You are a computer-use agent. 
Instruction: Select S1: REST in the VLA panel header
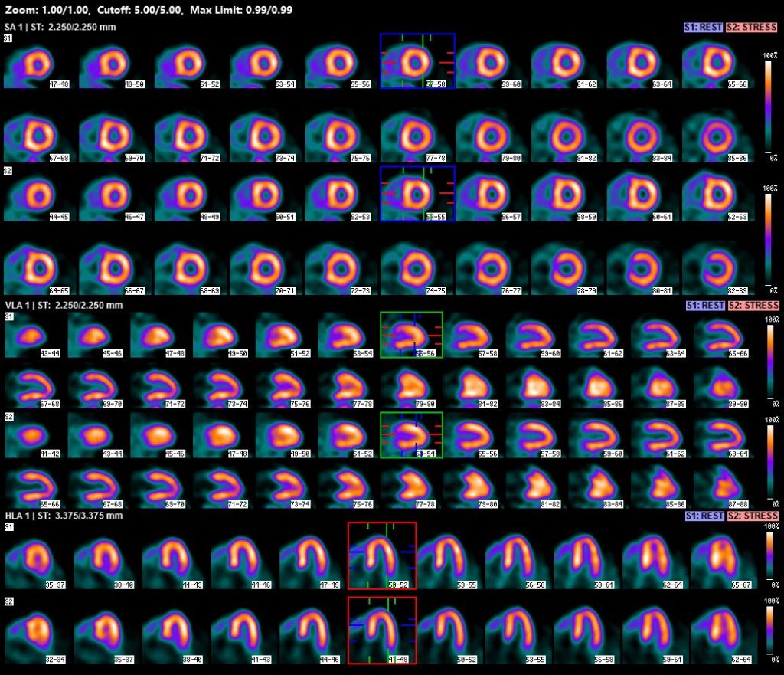pyautogui.click(x=705, y=306)
